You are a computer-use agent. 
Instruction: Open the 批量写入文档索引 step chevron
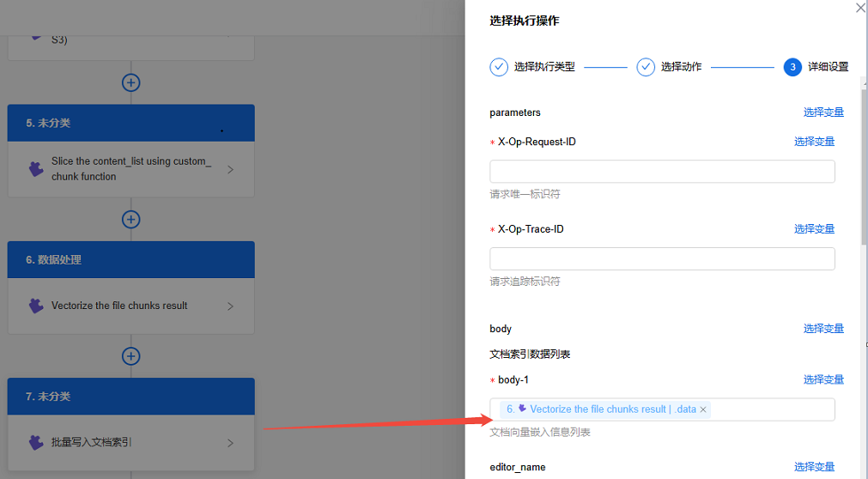[230, 443]
